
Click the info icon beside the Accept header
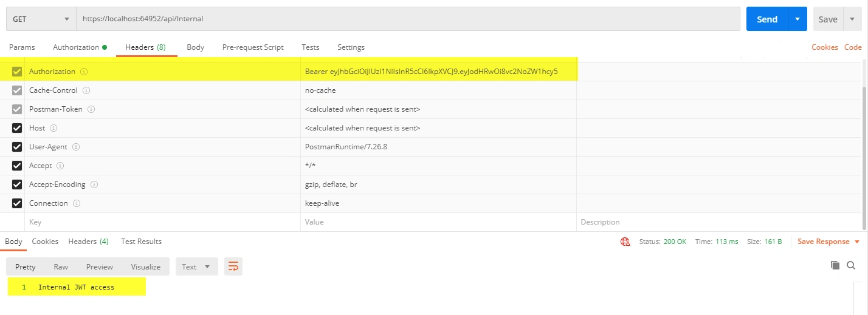pyautogui.click(x=60, y=166)
